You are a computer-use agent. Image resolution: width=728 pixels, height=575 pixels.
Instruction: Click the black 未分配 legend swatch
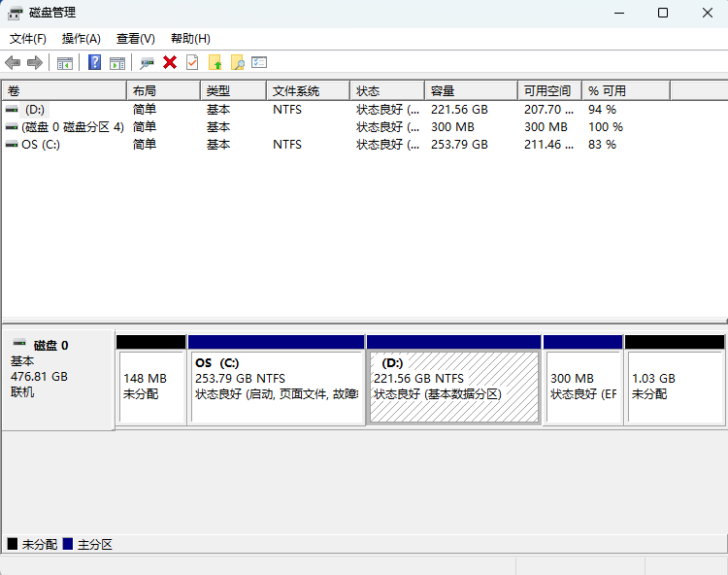(x=13, y=543)
